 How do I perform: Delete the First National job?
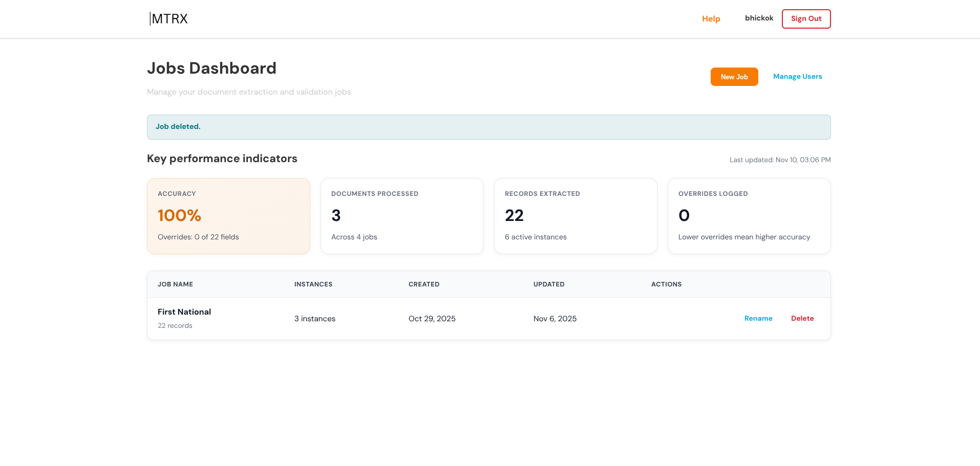click(802, 318)
